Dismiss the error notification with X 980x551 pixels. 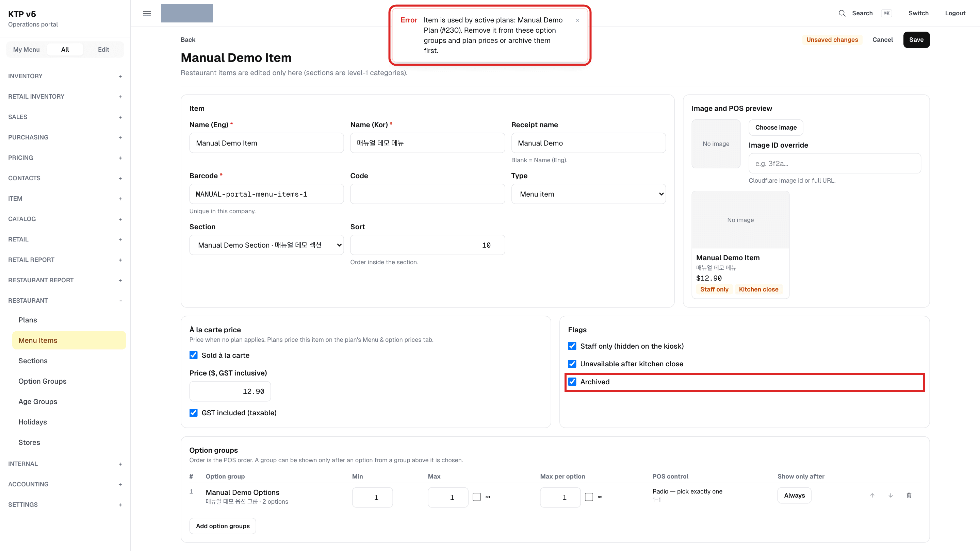click(x=577, y=20)
